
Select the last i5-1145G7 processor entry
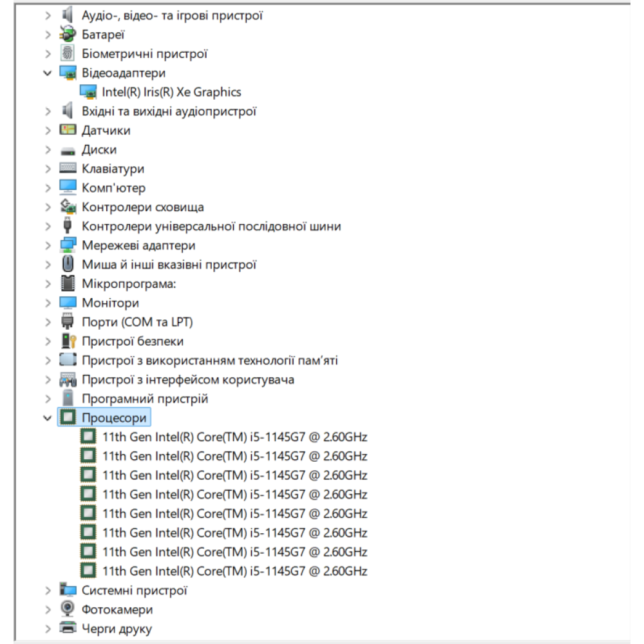click(234, 571)
